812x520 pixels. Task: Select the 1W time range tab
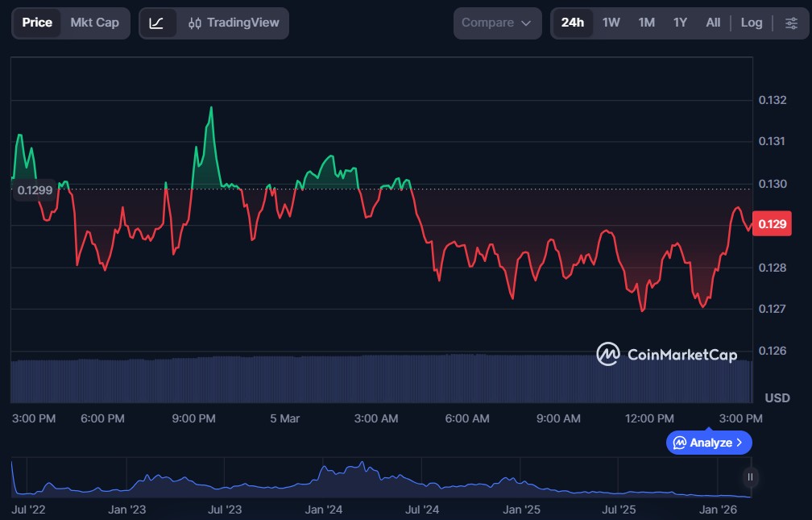point(611,23)
